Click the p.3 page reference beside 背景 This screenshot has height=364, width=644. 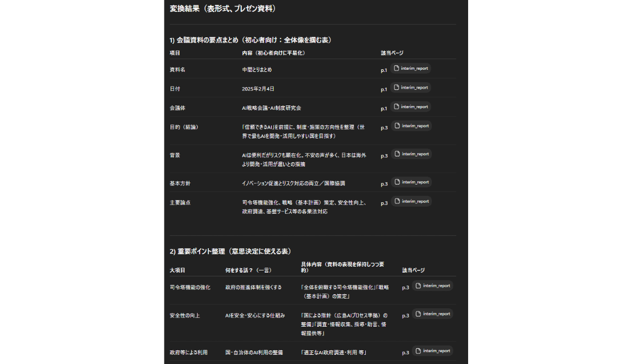384,155
